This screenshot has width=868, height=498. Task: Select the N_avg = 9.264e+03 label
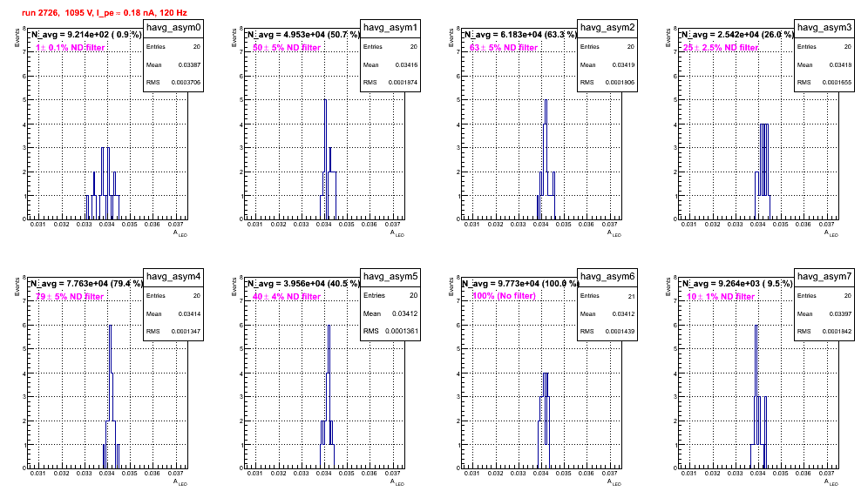736,284
